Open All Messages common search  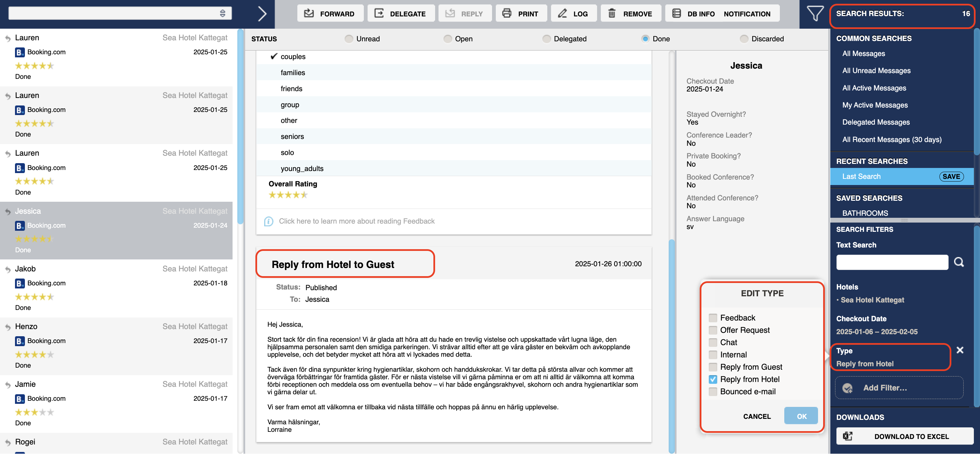coord(864,54)
